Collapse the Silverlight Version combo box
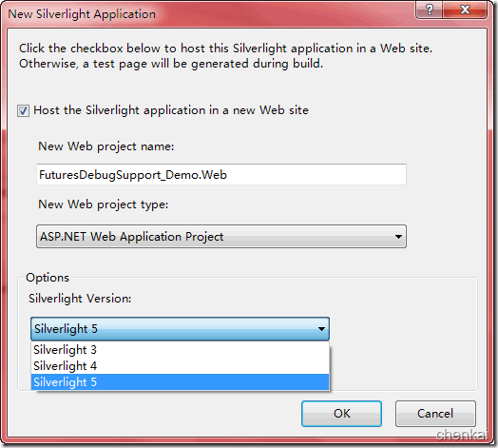498x448 pixels. coord(180,329)
